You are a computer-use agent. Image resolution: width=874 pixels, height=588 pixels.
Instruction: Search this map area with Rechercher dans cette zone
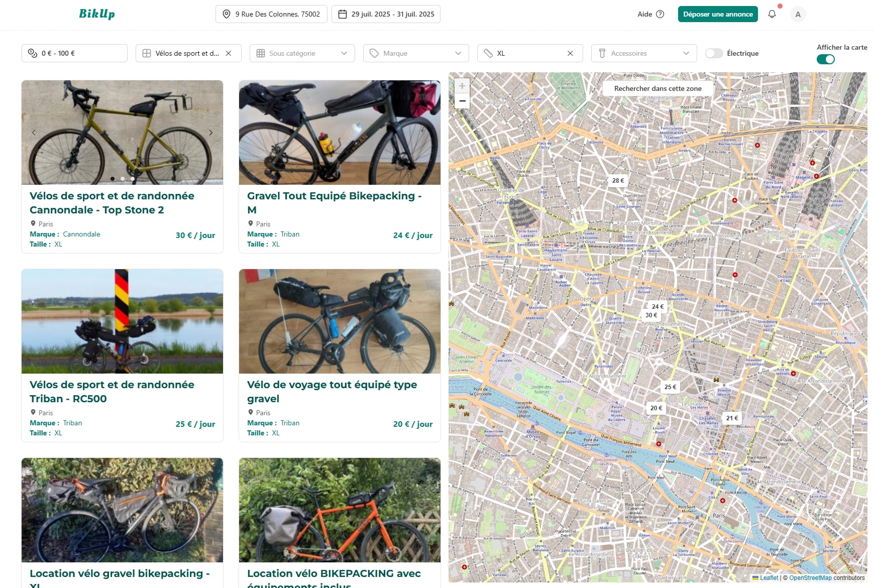pos(657,88)
